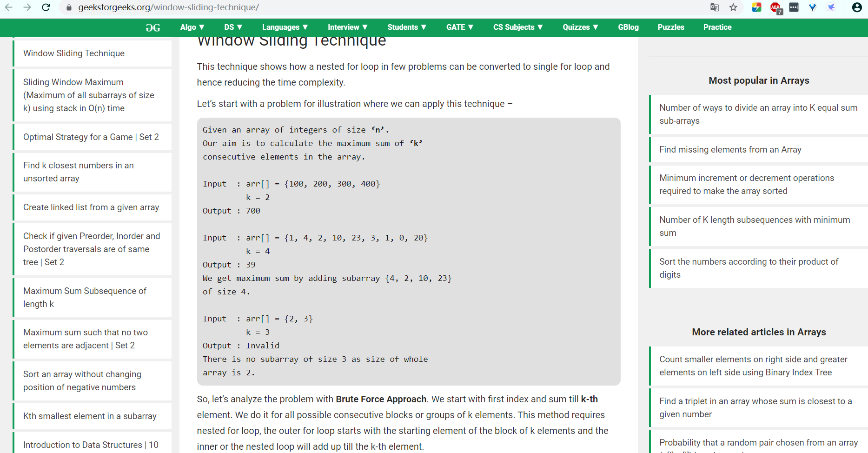Click the bold text 'Brute Force Approach'
The height and width of the screenshot is (453, 868).
click(x=381, y=400)
